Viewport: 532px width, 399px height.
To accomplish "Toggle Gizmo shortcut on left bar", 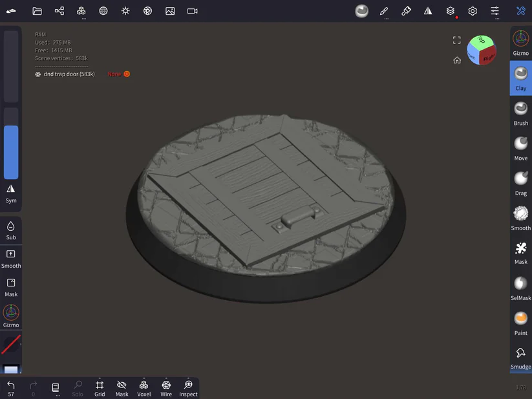I will click(11, 316).
